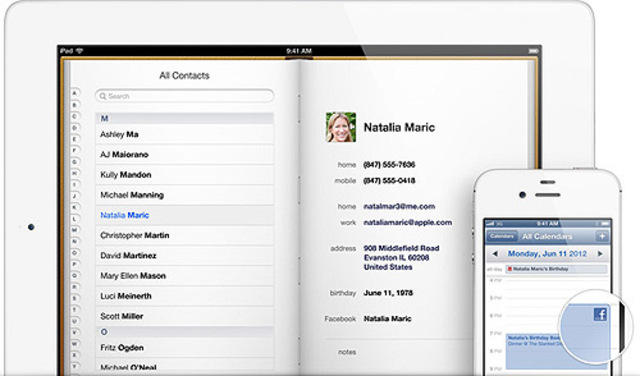Tap Monday, Jun 11 2012 date header
The height and width of the screenshot is (376, 640).
[547, 254]
